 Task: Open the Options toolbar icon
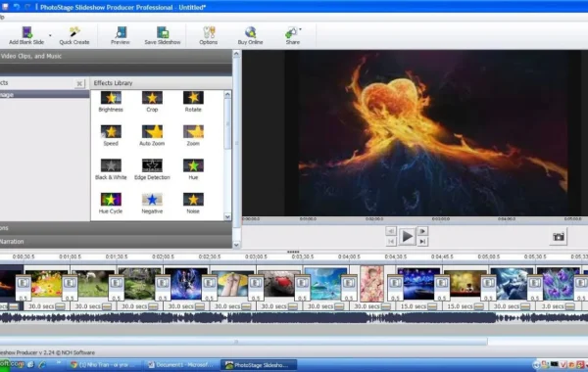(x=209, y=32)
